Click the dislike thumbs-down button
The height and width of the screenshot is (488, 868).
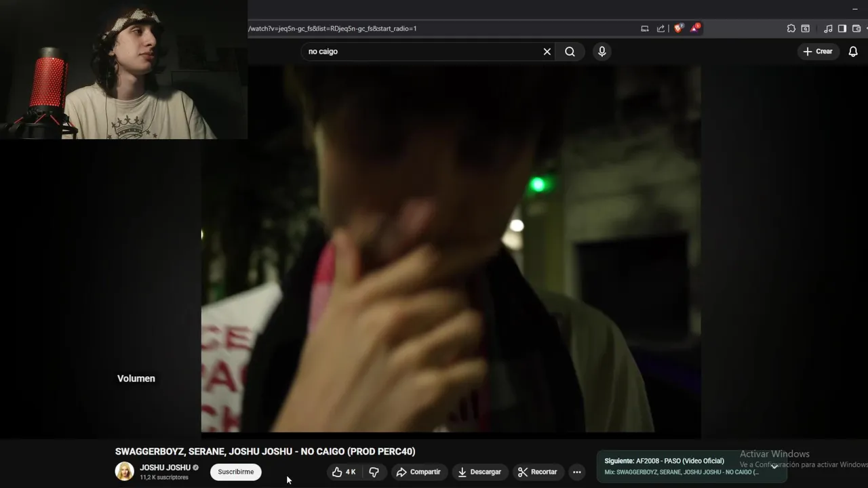click(374, 472)
